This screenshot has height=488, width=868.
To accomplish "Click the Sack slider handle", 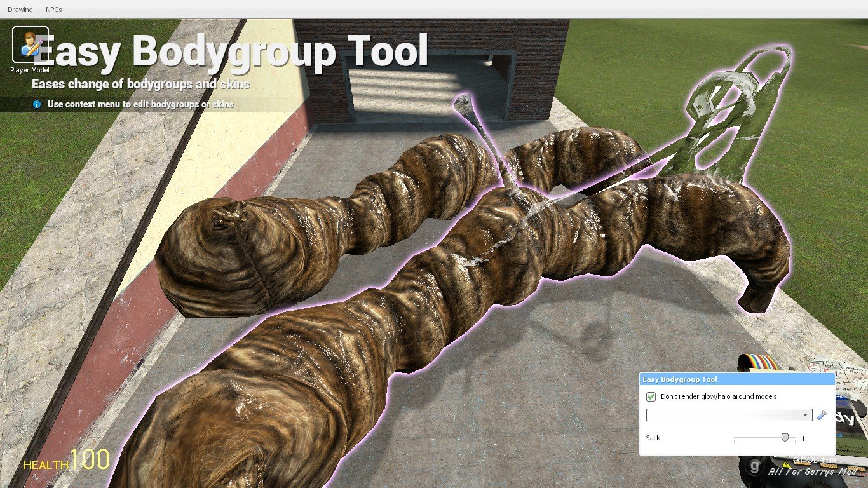I will point(785,438).
